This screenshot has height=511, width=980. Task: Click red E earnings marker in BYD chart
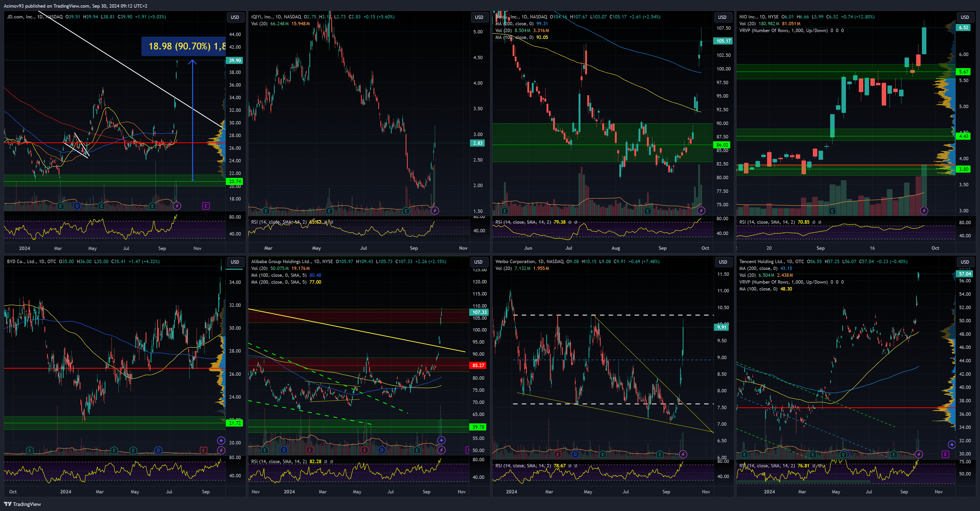tap(203, 450)
